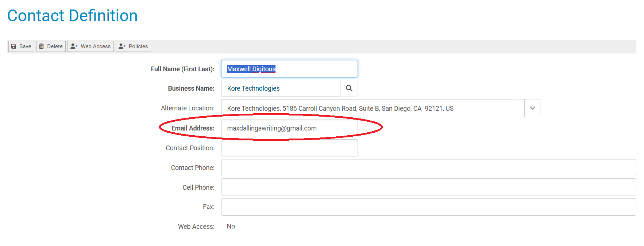Click the Web Access field label

[196, 227]
